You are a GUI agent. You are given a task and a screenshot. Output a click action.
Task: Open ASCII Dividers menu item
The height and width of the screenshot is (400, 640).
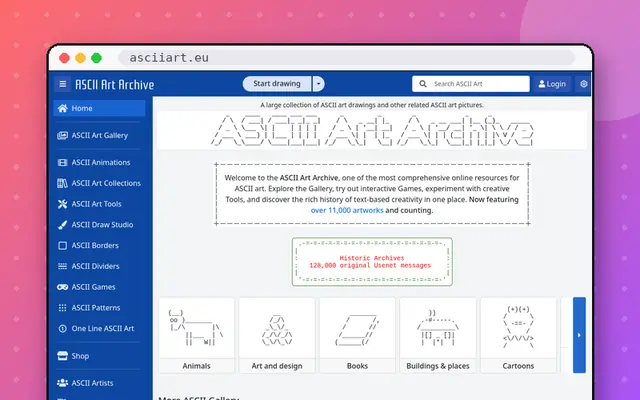[x=99, y=267]
